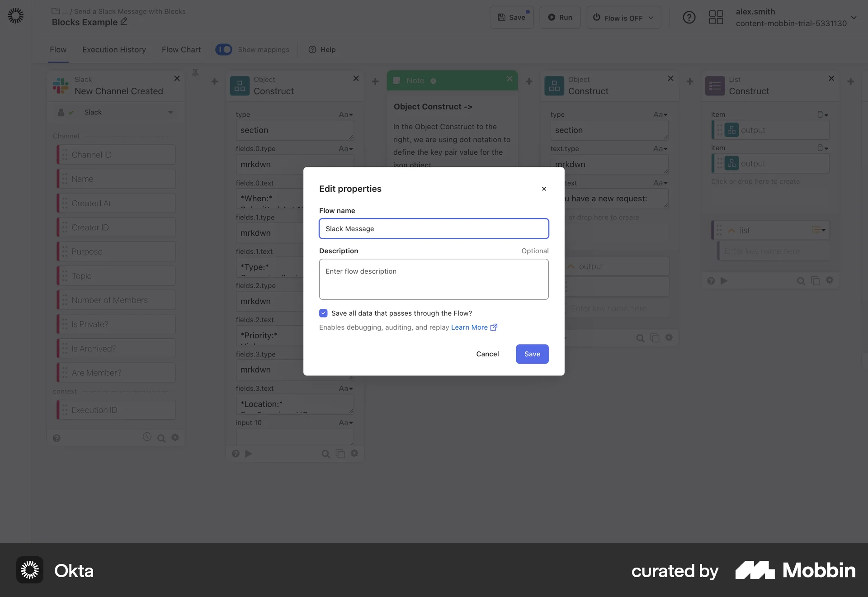Click the Slack icon on the New Channel Created card
The height and width of the screenshot is (597, 868).
pyautogui.click(x=61, y=85)
